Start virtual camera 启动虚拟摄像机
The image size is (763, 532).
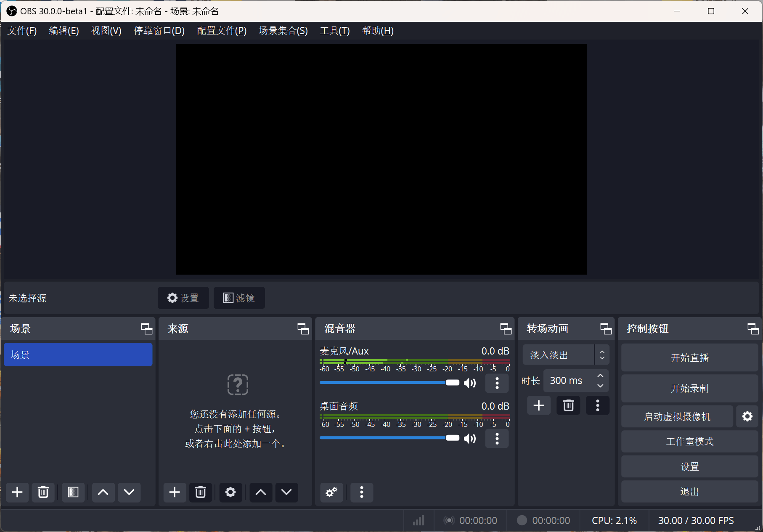[x=677, y=416]
